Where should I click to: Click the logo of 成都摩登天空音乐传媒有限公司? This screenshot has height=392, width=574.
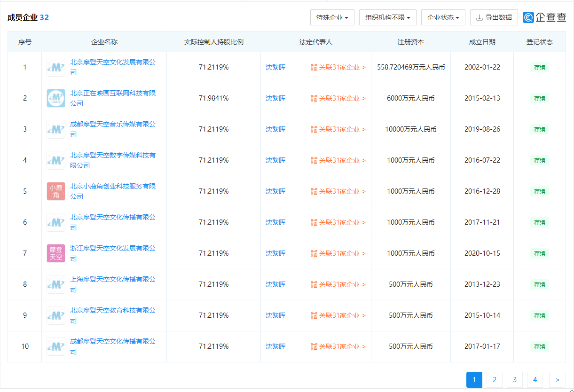click(56, 129)
